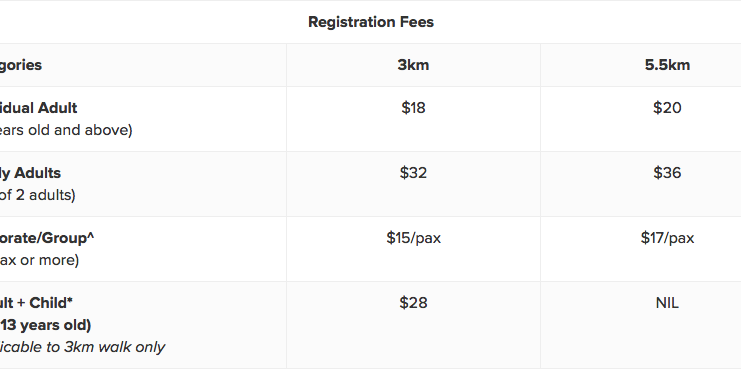Click the '13 years old)' bold text
This screenshot has width=741, height=369.
pyautogui.click(x=45, y=325)
